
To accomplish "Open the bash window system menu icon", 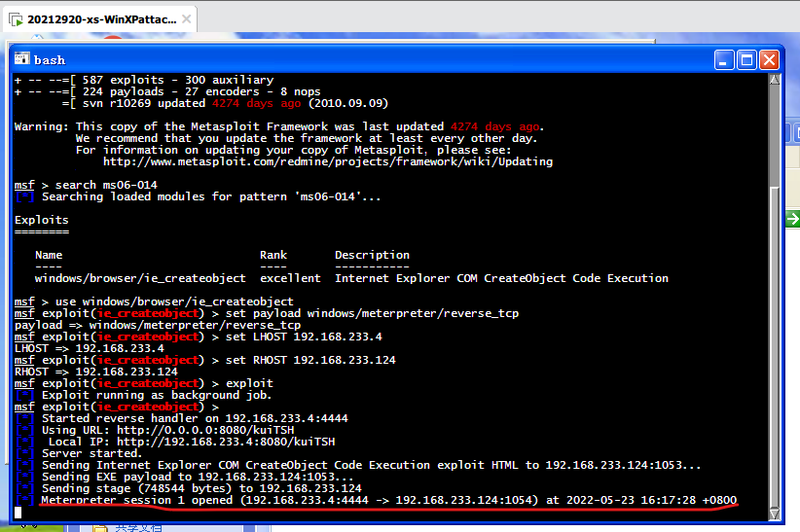I will pos(21,59).
